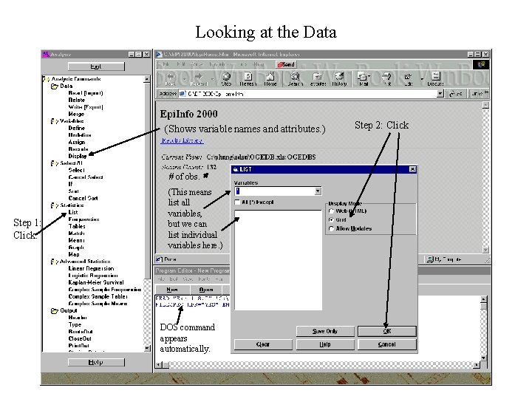Click the Send button in browser menu bar
The height and width of the screenshot is (399, 532).
[x=286, y=64]
